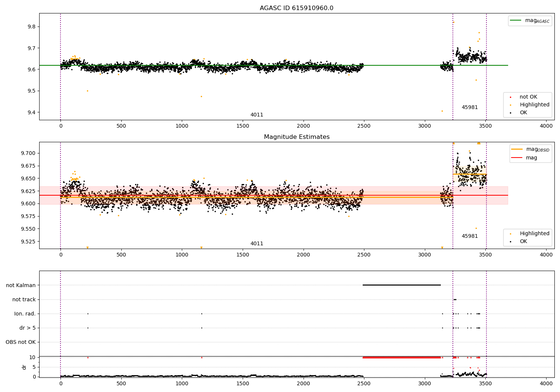This screenshot has height=392, width=560.
Task: Click obsid label 4011 in top plot
Action: point(257,115)
